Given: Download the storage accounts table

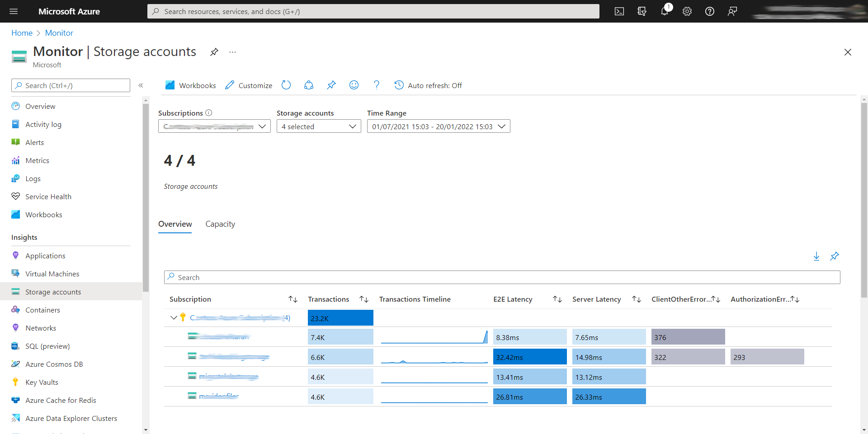Looking at the screenshot, I should click(x=816, y=256).
